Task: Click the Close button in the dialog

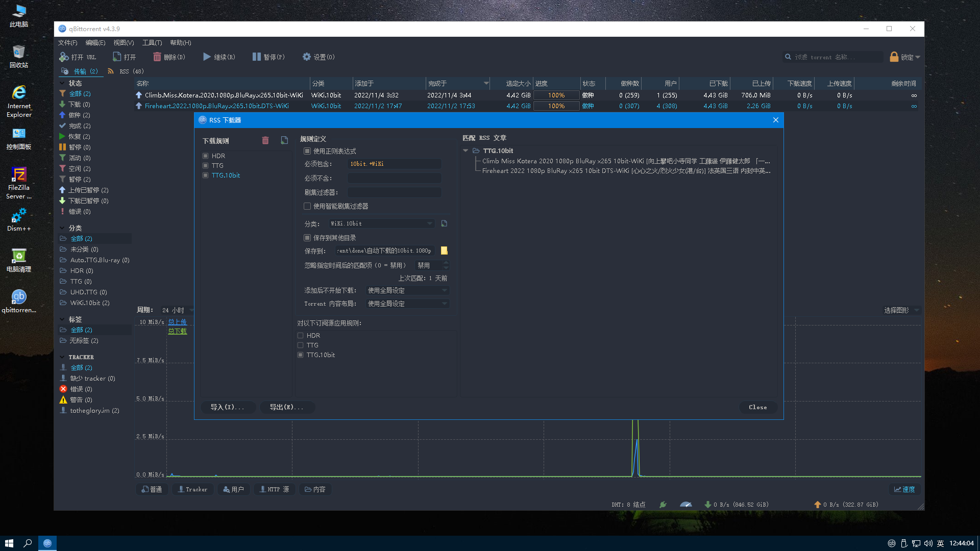Action: click(x=757, y=407)
